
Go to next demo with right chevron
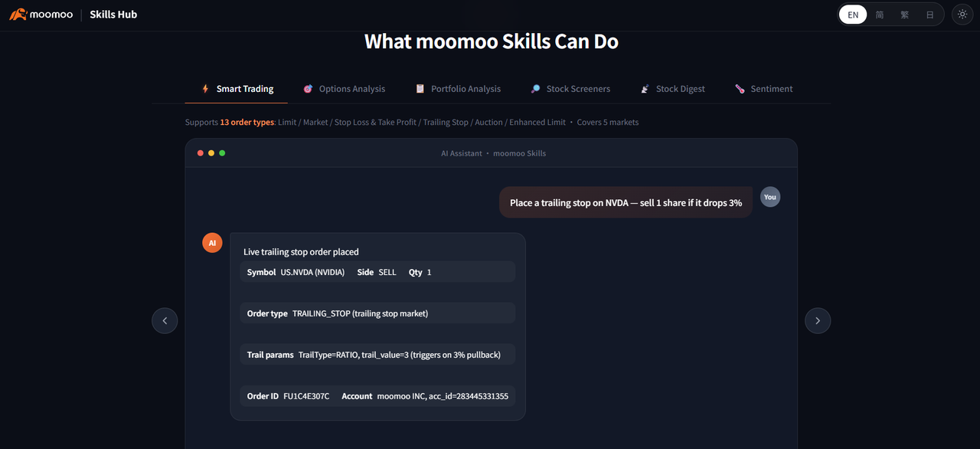point(818,320)
